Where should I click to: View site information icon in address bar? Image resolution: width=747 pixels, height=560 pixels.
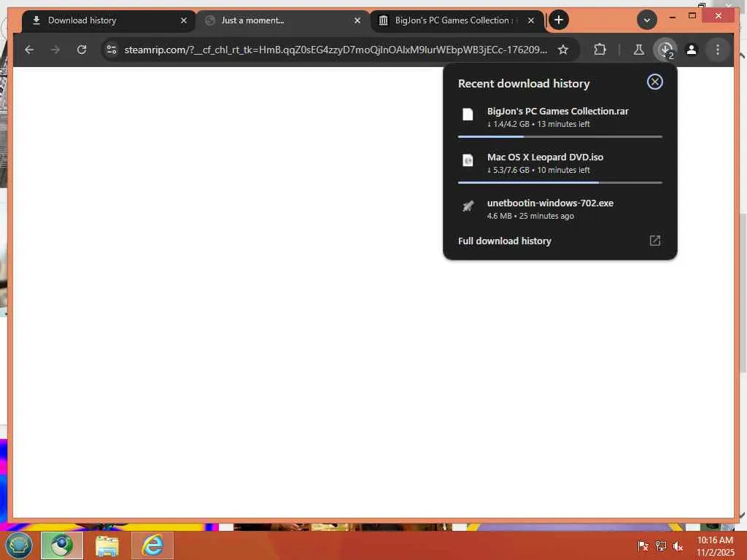click(x=112, y=50)
